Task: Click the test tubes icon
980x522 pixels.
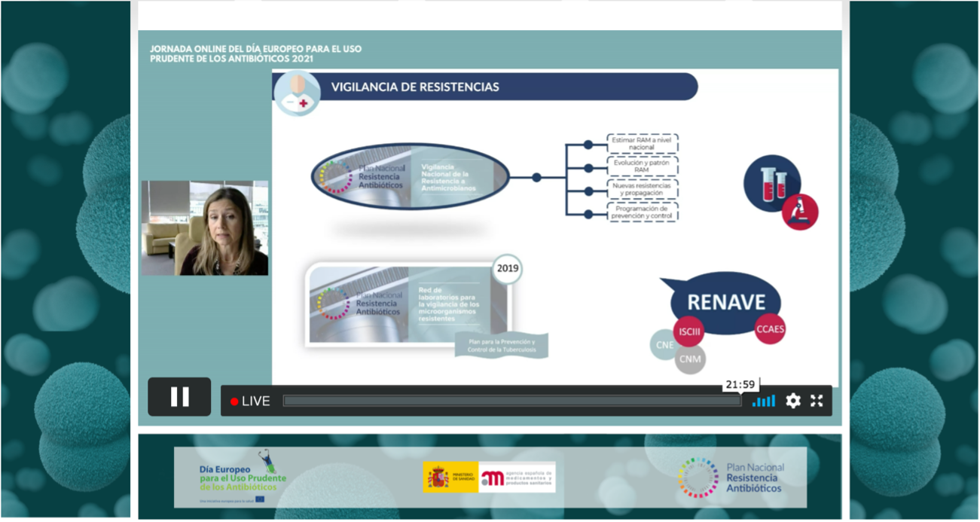Action: click(x=771, y=183)
